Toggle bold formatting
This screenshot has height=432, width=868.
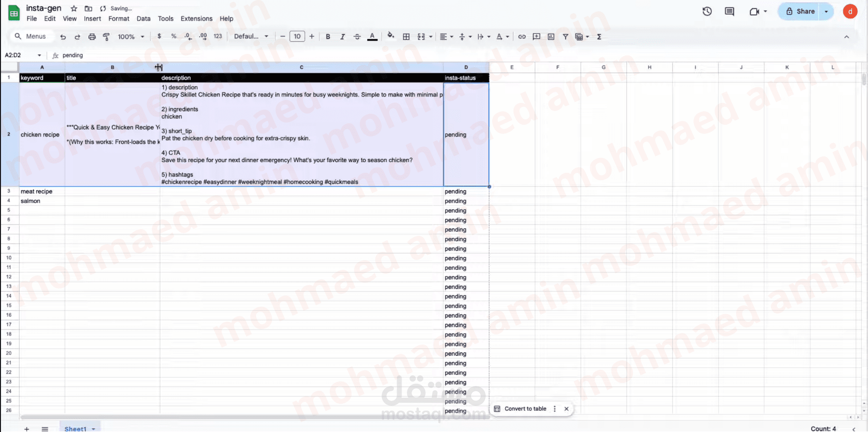click(x=328, y=36)
